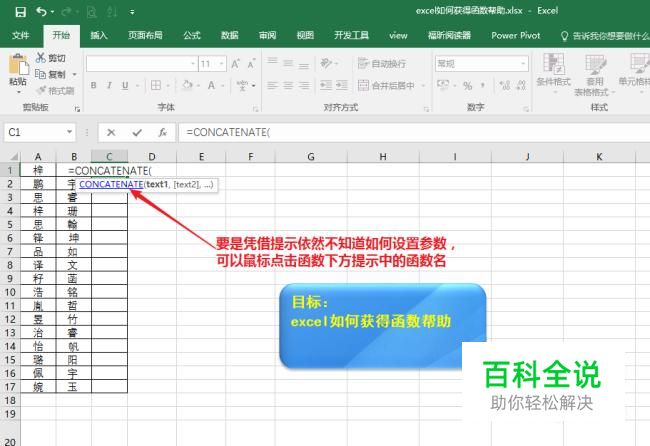This screenshot has height=446, width=650.
Task: Click the top align icon
Action: click(x=272, y=63)
